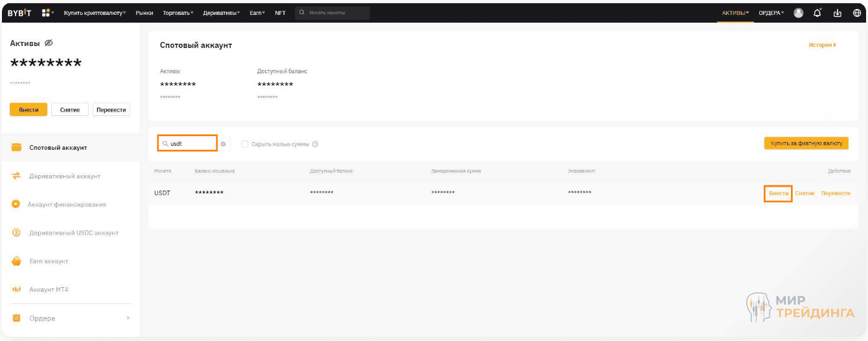Click 'Внести' in the USDT row
The image size is (868, 341).
click(778, 193)
